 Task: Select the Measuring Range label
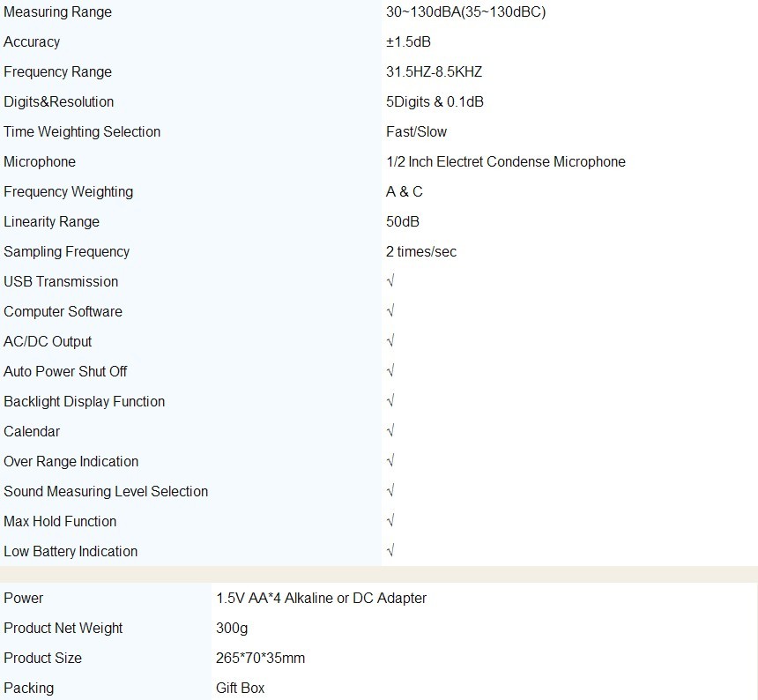57,12
